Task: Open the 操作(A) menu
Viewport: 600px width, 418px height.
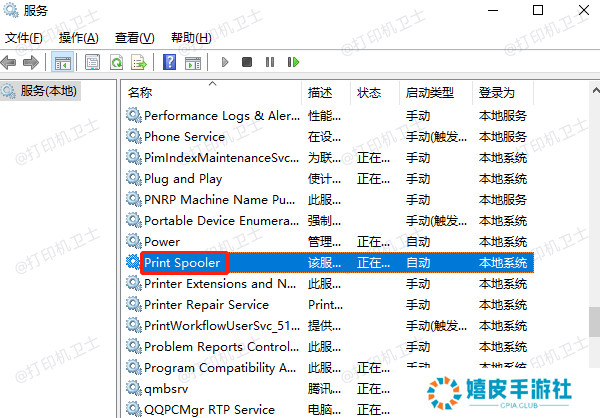Action: point(79,38)
